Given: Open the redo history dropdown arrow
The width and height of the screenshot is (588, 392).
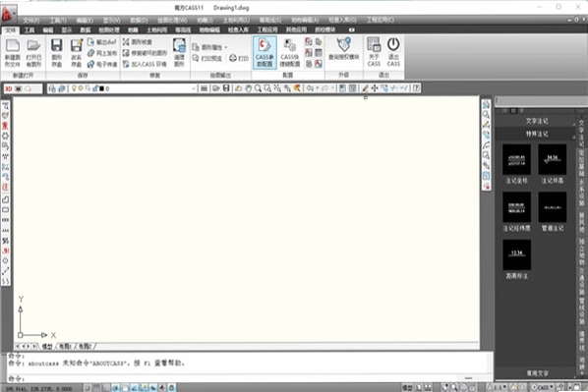Looking at the screenshot, I should (x=332, y=88).
